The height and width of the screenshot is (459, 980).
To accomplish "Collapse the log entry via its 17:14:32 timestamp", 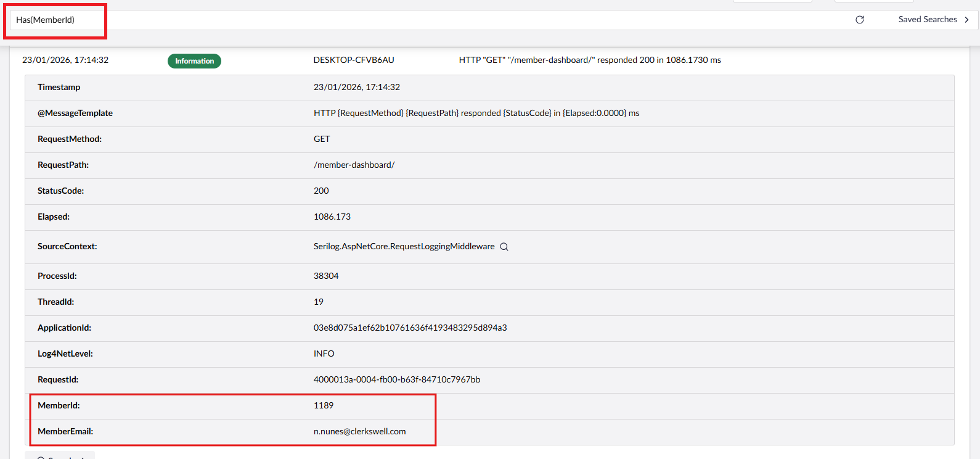I will (65, 60).
